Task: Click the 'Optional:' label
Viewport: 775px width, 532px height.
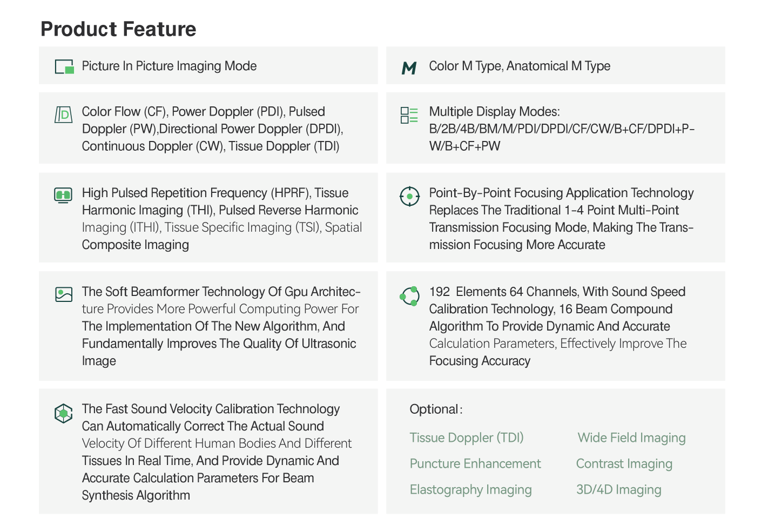Action: coord(436,409)
